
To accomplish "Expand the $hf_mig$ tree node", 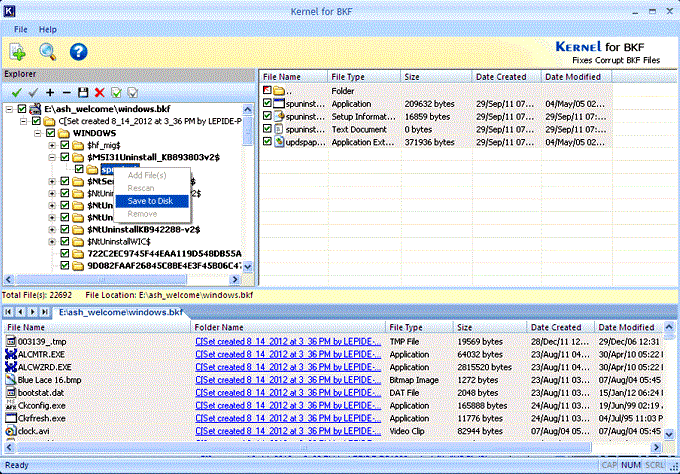I will click(x=52, y=145).
